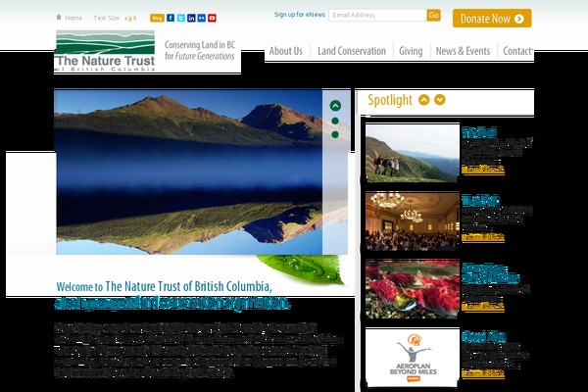Select the smallest text size 'a'
The width and height of the screenshot is (588, 392).
[x=126, y=19]
